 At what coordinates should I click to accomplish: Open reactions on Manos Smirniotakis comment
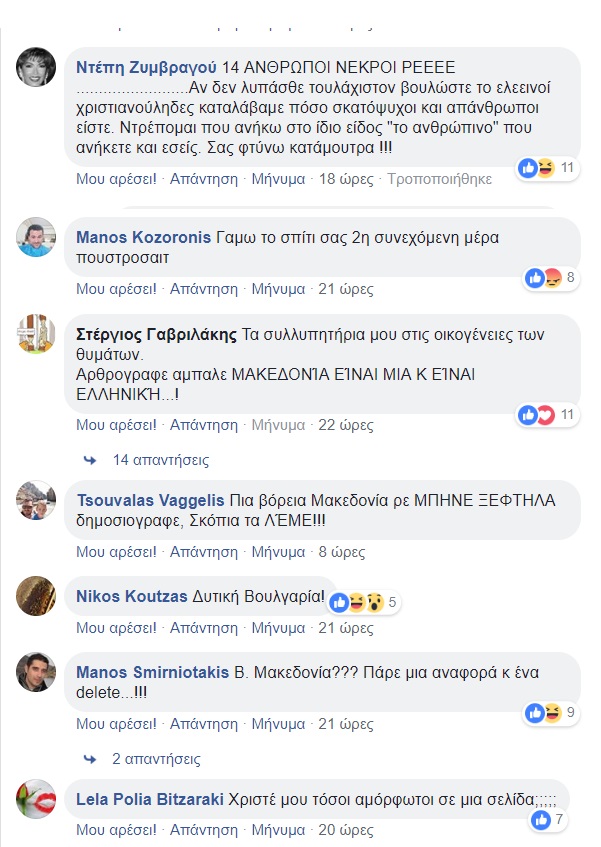tap(543, 712)
